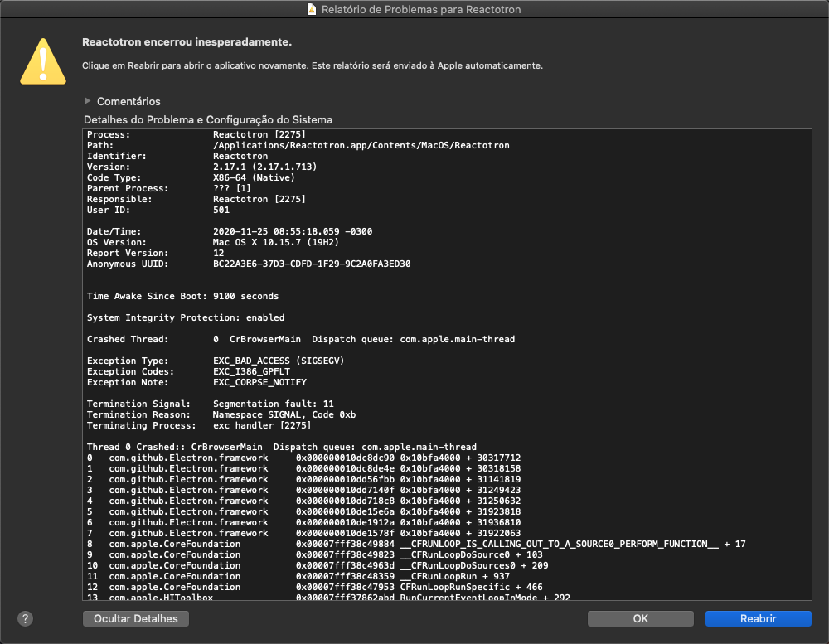The width and height of the screenshot is (829, 644).
Task: Hide details with Ocultar Detalhes button
Action: click(136, 618)
